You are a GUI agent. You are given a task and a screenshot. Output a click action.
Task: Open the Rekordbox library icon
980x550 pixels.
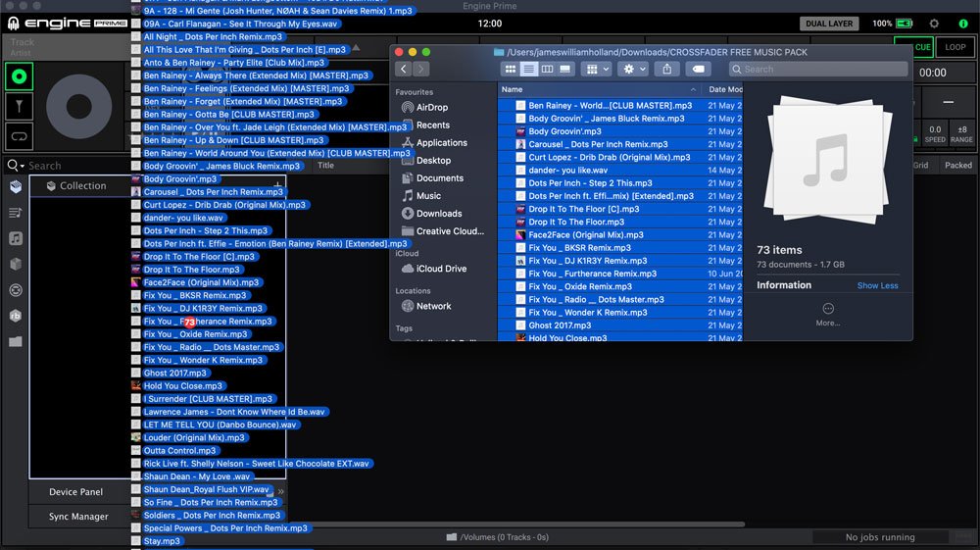tap(16, 316)
